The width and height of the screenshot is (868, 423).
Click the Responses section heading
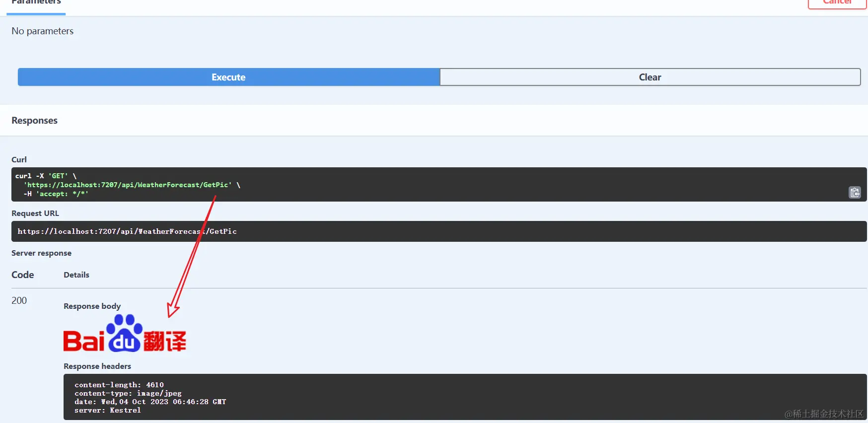[x=35, y=121]
